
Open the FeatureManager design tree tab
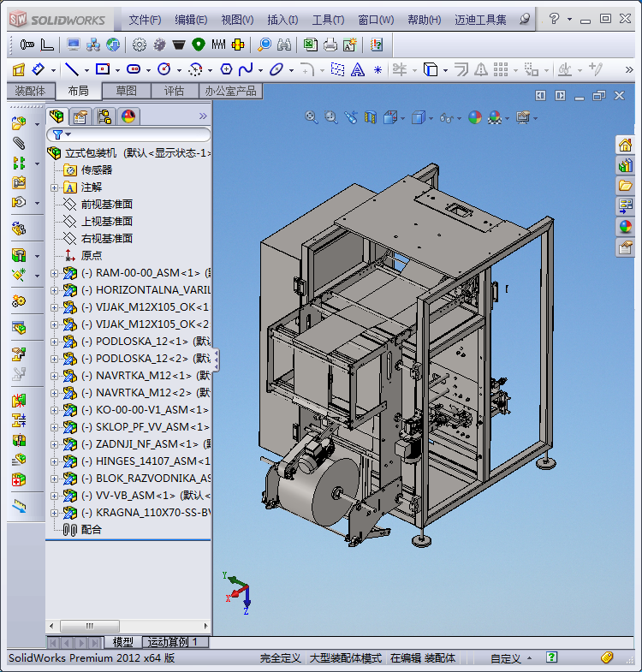point(56,116)
